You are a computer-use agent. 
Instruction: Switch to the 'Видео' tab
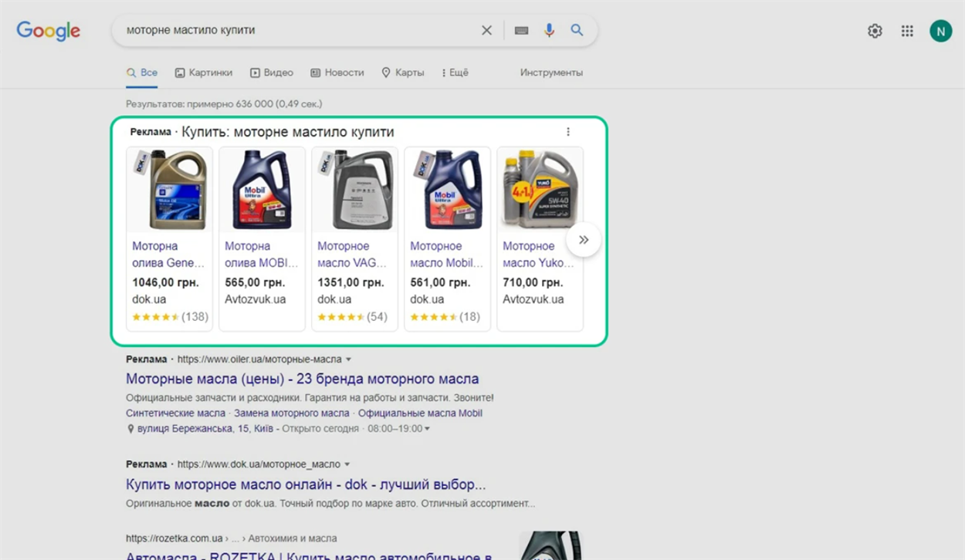coord(272,73)
